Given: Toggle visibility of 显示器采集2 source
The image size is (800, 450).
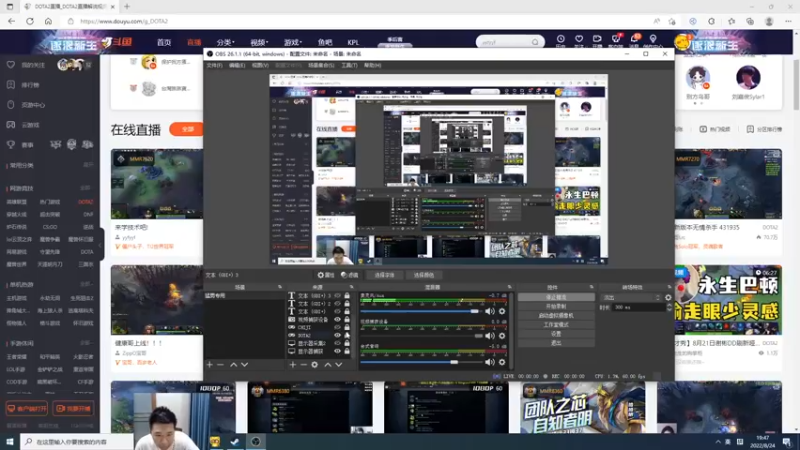Looking at the screenshot, I should pyautogui.click(x=337, y=343).
